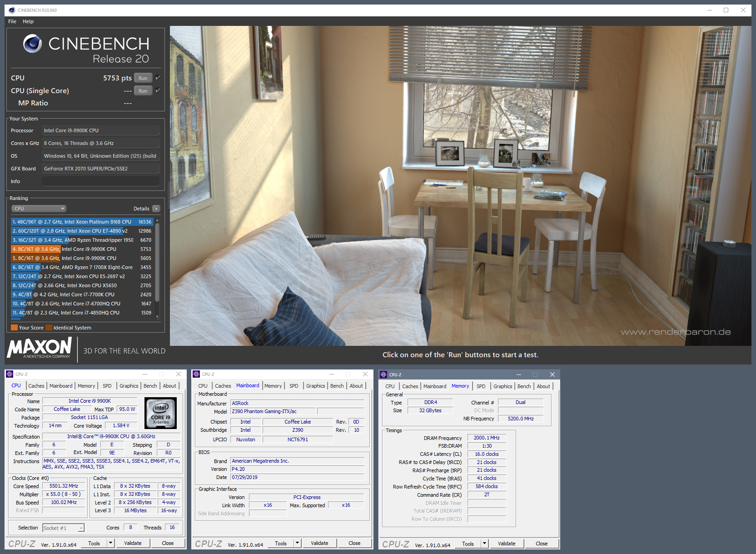Select the Memory tab in the Mainboard CPU-Z window
The image size is (756, 554).
pyautogui.click(x=273, y=386)
